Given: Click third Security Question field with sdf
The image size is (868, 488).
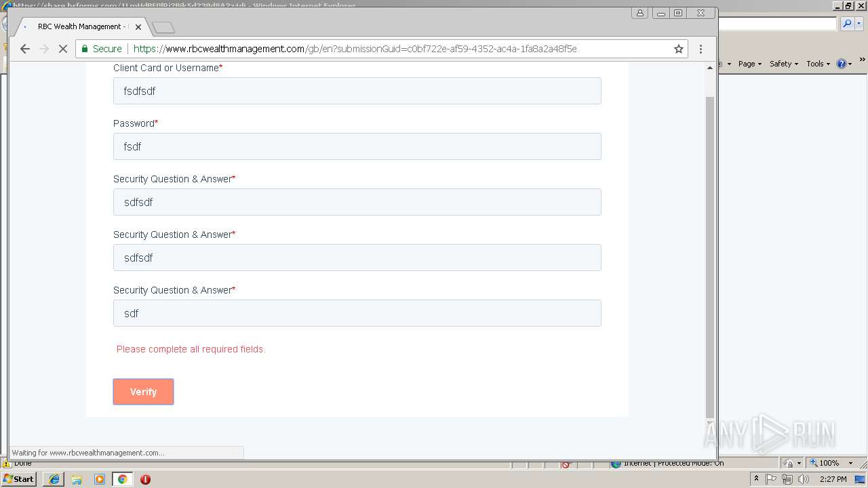Looking at the screenshot, I should [x=357, y=313].
